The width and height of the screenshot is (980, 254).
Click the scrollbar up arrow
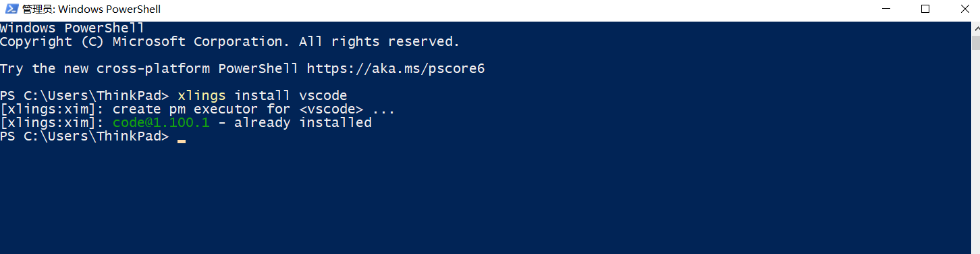975,28
